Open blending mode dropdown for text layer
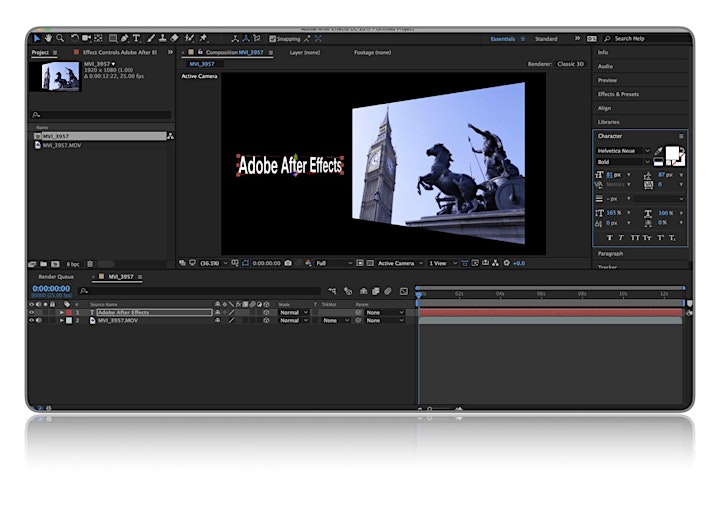Screen dimensions: 720x514 pos(294,312)
